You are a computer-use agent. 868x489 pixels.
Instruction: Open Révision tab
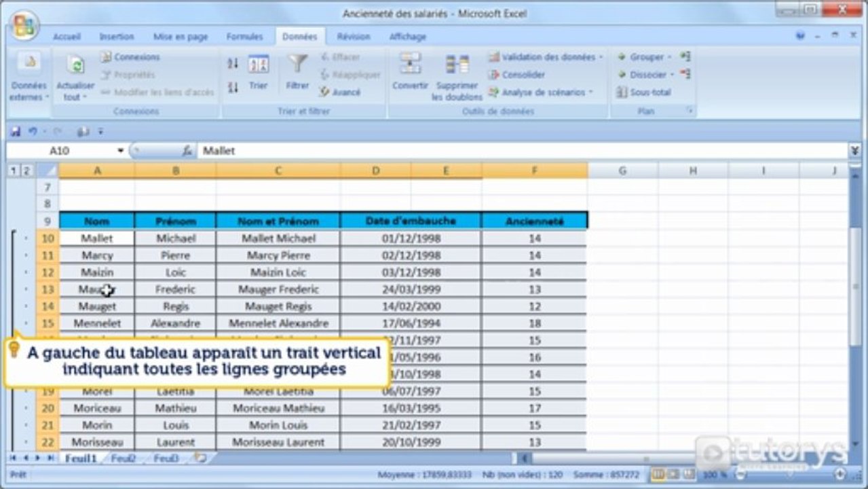(x=354, y=37)
